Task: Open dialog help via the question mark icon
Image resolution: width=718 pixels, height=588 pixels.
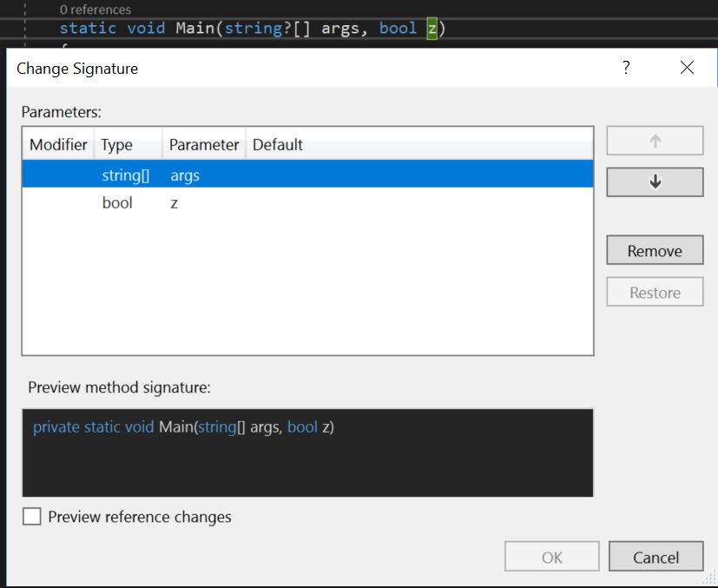Action: (625, 67)
